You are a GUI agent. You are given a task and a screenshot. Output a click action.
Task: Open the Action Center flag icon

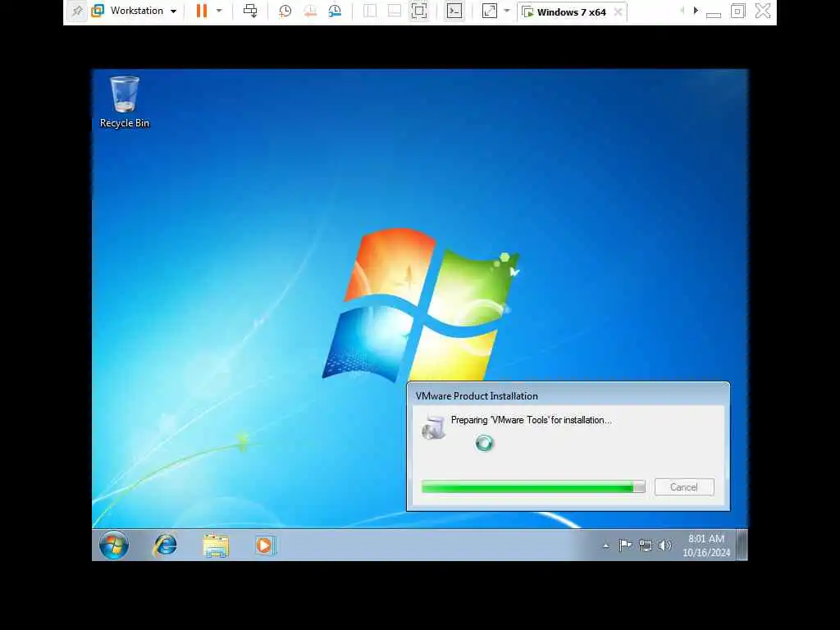pos(625,546)
